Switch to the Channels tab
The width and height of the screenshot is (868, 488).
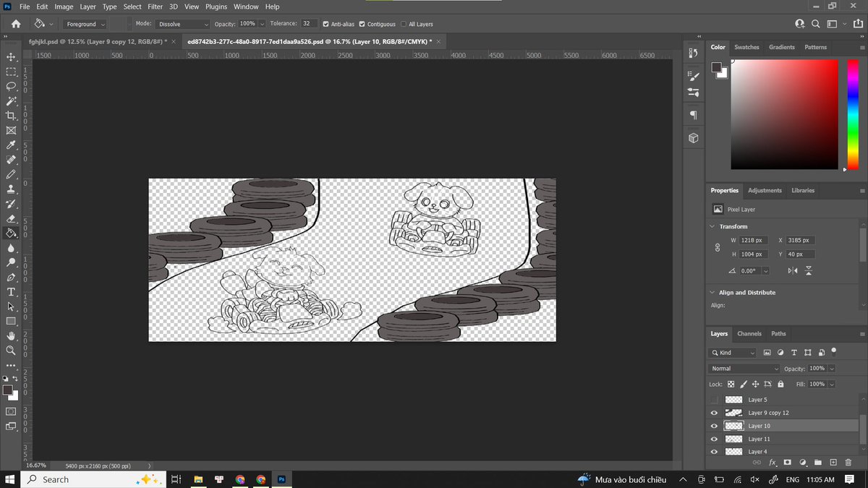(x=749, y=334)
